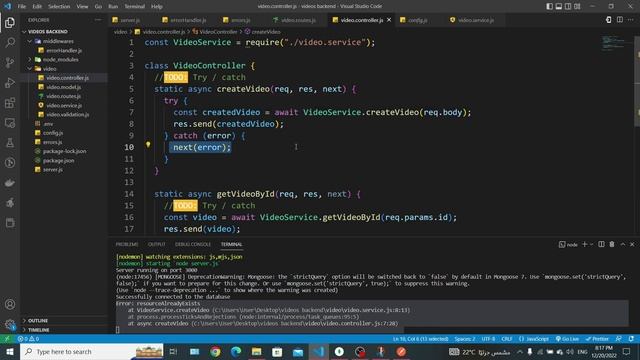Kill terminal with trash icon
This screenshot has height=360, width=640.
click(612, 244)
